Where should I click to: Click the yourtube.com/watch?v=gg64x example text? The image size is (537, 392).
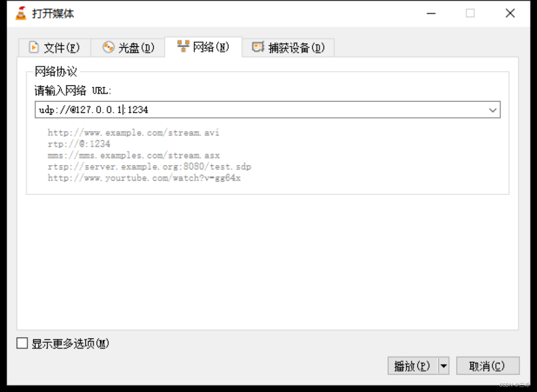click(x=144, y=178)
